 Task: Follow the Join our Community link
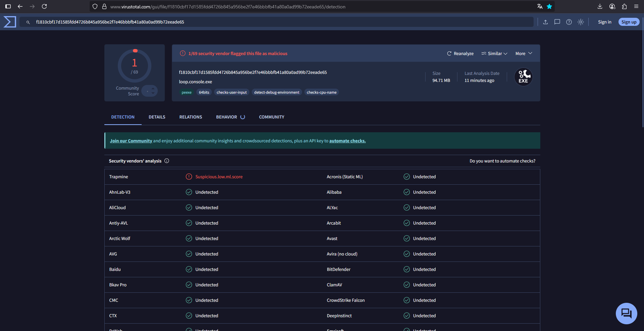[131, 141]
